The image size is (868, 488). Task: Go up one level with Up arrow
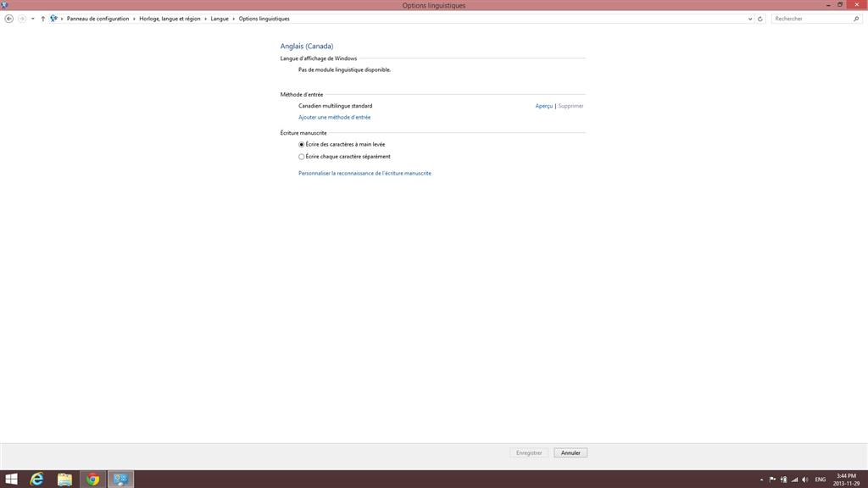click(42, 19)
